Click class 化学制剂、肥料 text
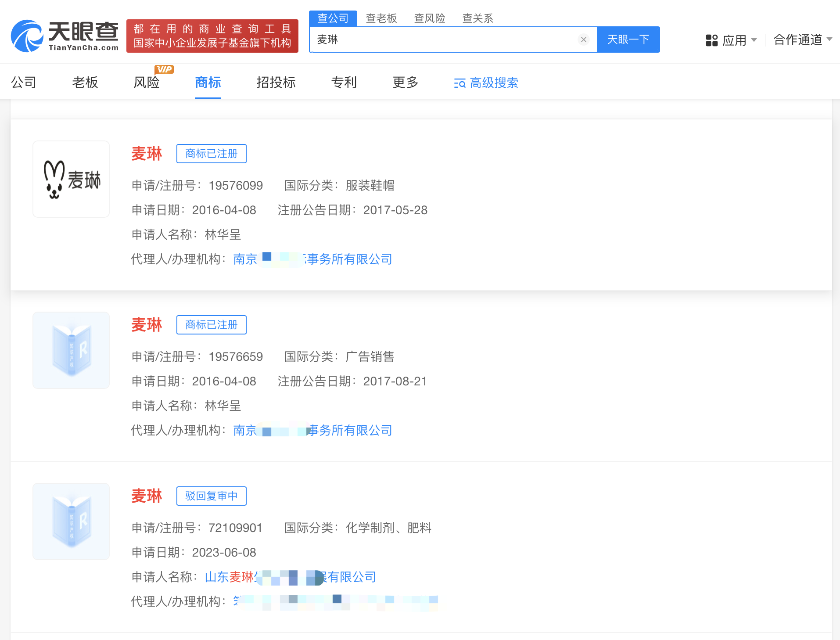Screen dimensions: 840x640 389,528
